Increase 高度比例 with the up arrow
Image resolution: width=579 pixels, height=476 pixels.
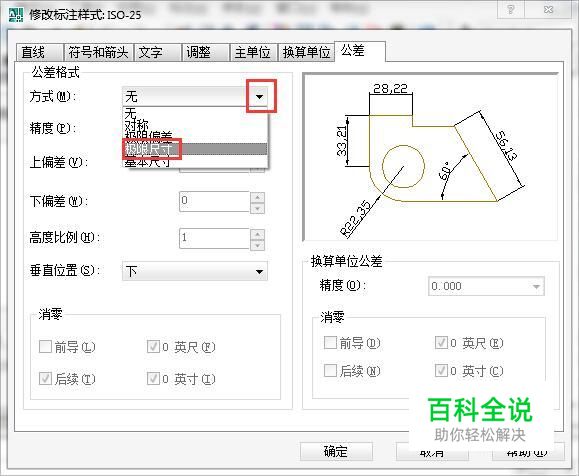[x=257, y=234]
